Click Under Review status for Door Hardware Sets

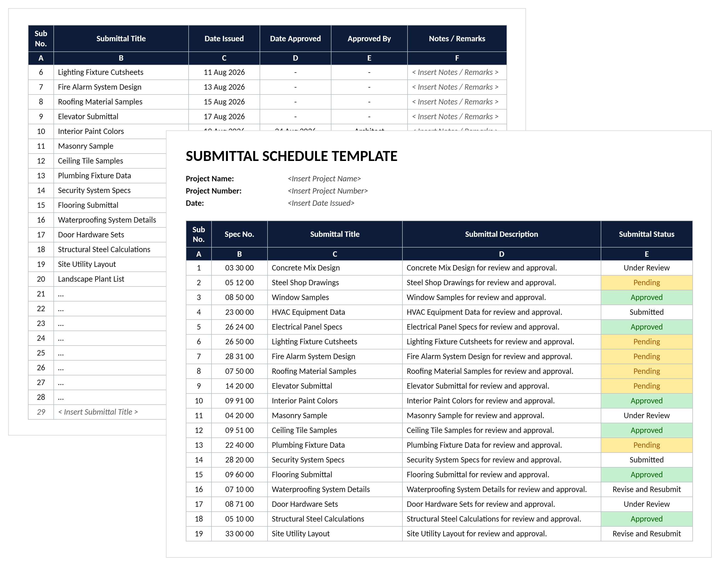click(646, 504)
